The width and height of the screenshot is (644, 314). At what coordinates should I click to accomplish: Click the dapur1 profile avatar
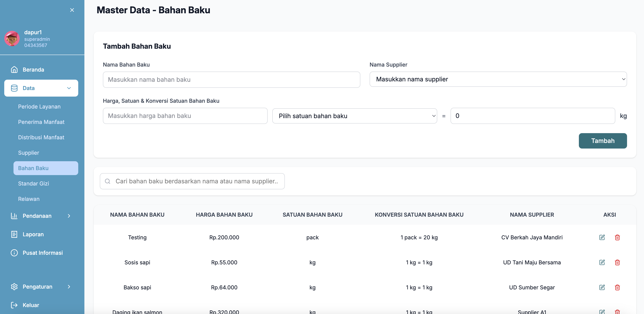click(x=12, y=38)
